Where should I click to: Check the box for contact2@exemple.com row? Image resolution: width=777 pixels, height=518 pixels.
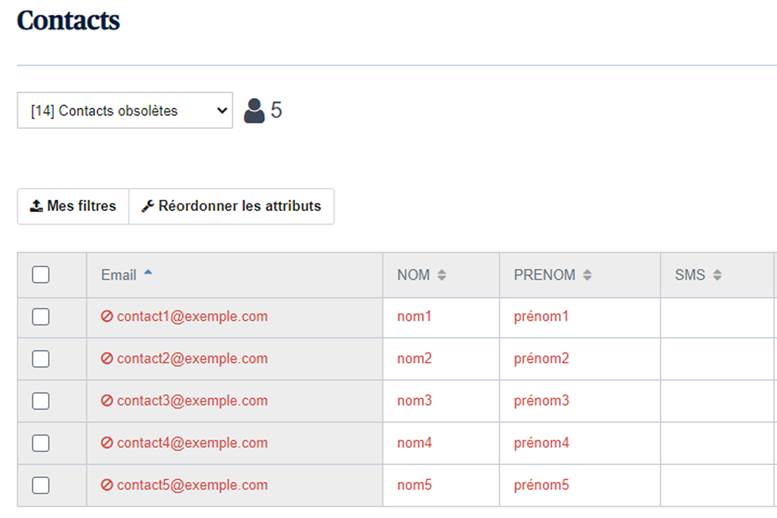click(41, 359)
